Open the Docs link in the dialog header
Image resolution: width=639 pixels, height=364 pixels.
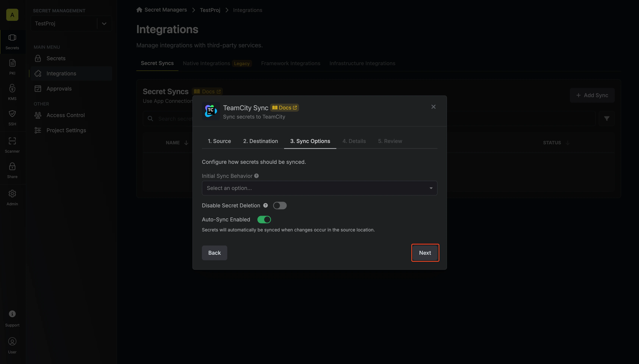coord(284,108)
